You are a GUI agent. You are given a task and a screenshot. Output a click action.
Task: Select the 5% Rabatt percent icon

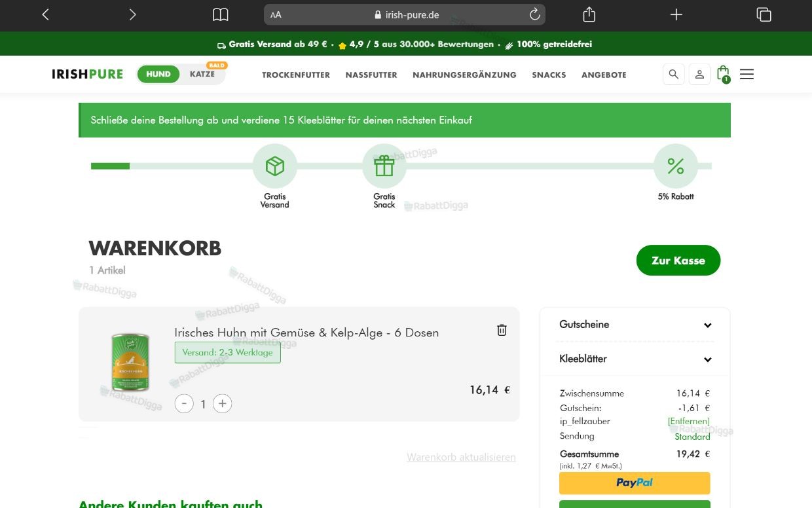[676, 166]
